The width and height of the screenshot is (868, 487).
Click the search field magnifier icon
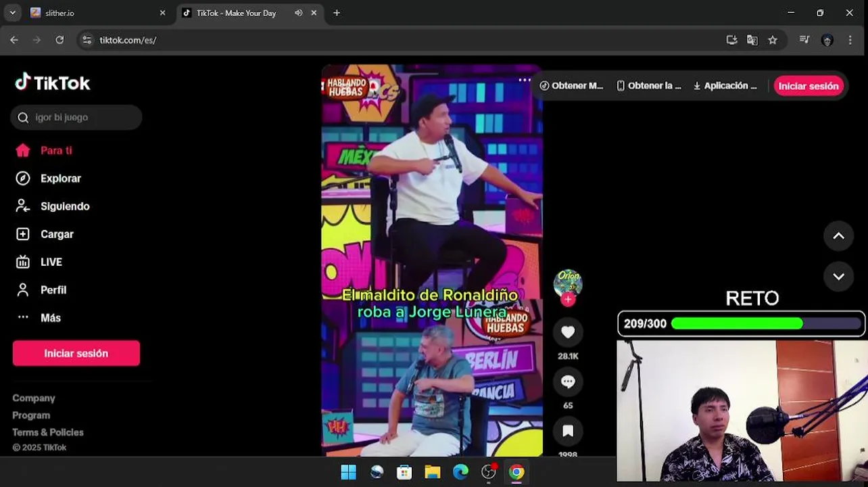click(x=23, y=118)
